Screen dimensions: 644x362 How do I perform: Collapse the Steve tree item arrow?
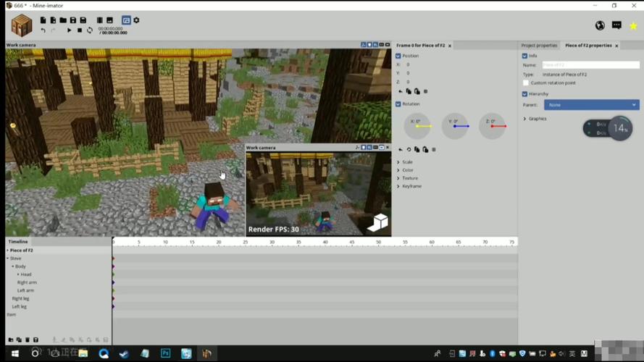[8, 258]
